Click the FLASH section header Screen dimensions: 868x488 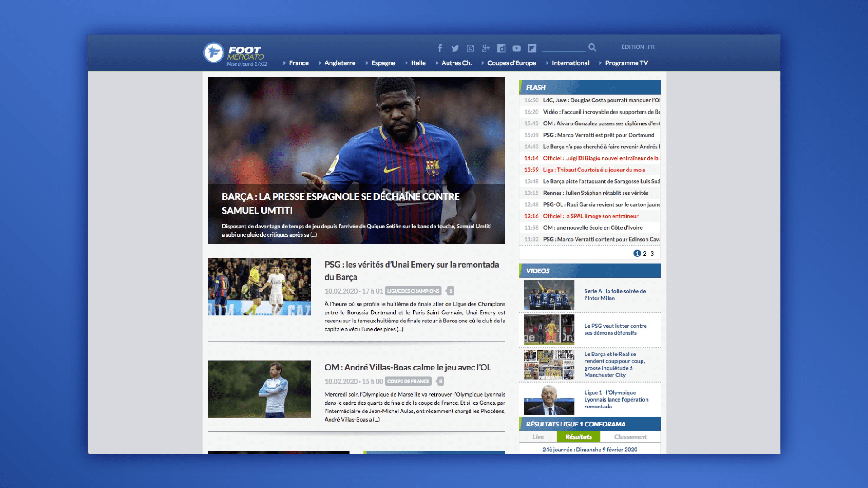tap(590, 87)
